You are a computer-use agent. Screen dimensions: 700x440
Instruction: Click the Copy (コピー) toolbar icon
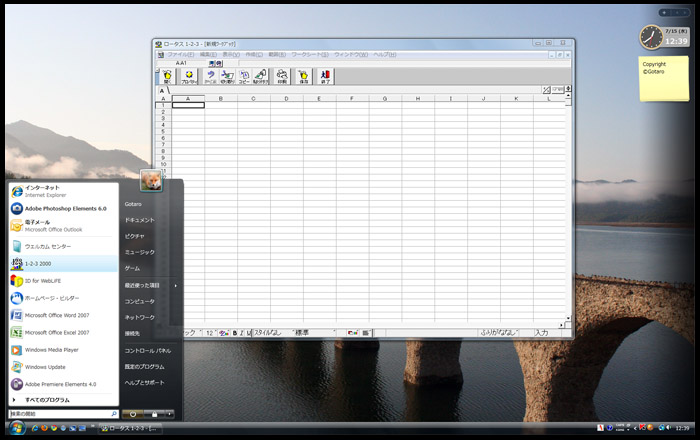pos(244,76)
